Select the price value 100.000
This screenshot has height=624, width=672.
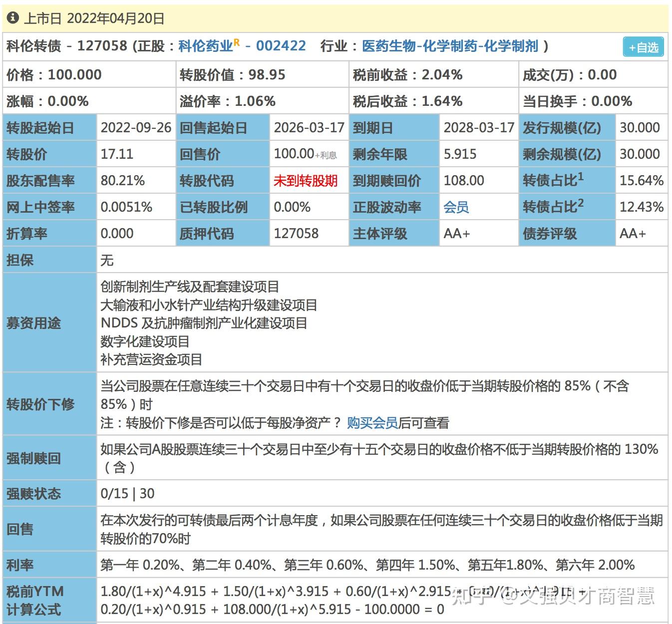74,75
